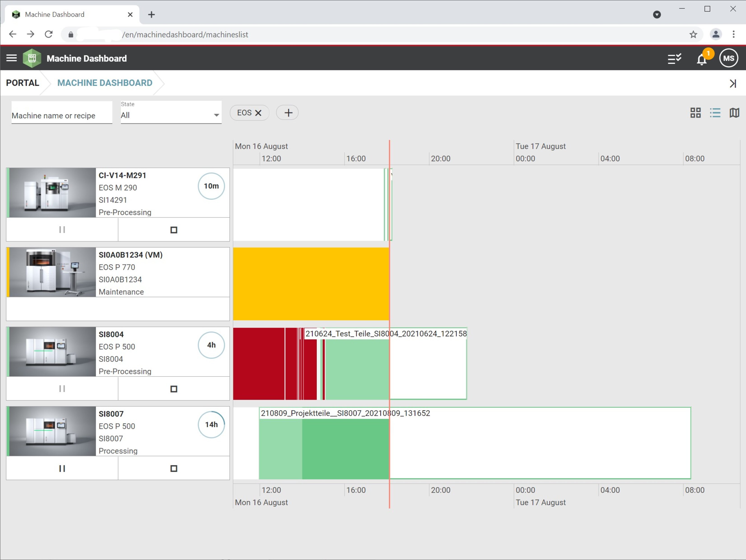Pause the SI8004 pre-processing job
This screenshot has height=560, width=746.
[62, 389]
